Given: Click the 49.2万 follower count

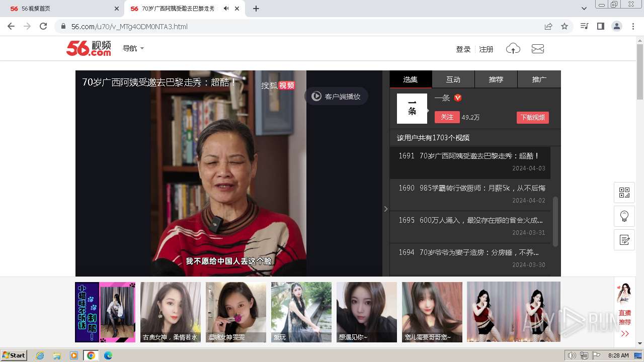Looking at the screenshot, I should click(470, 117).
